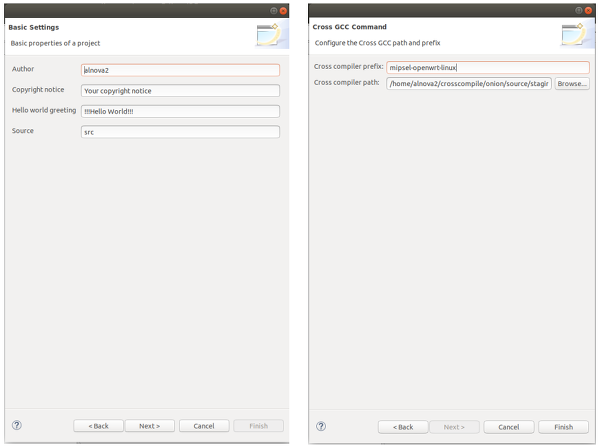The width and height of the screenshot is (600, 448).
Task: Edit the Cross compiler prefix field
Action: point(488,67)
